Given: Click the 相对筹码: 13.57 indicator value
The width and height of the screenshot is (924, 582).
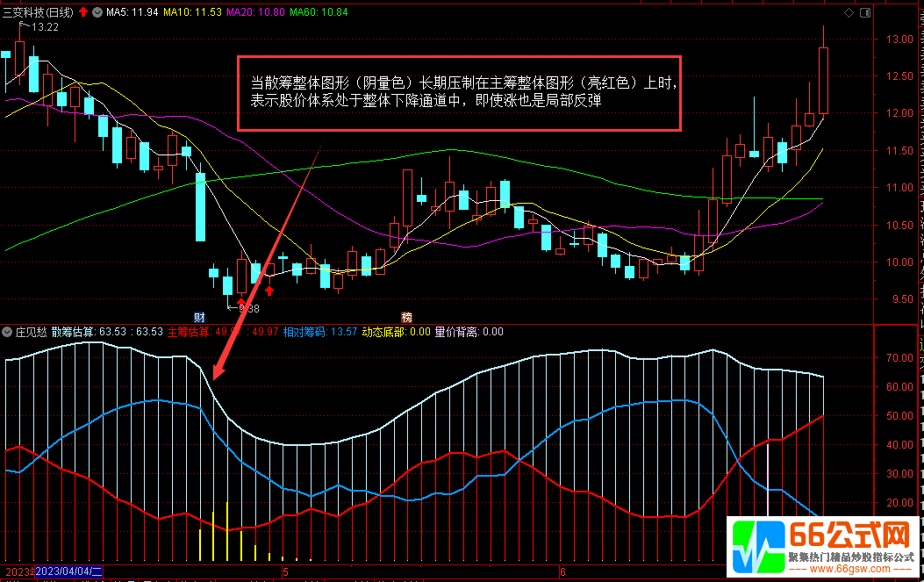Looking at the screenshot, I should (x=320, y=332).
